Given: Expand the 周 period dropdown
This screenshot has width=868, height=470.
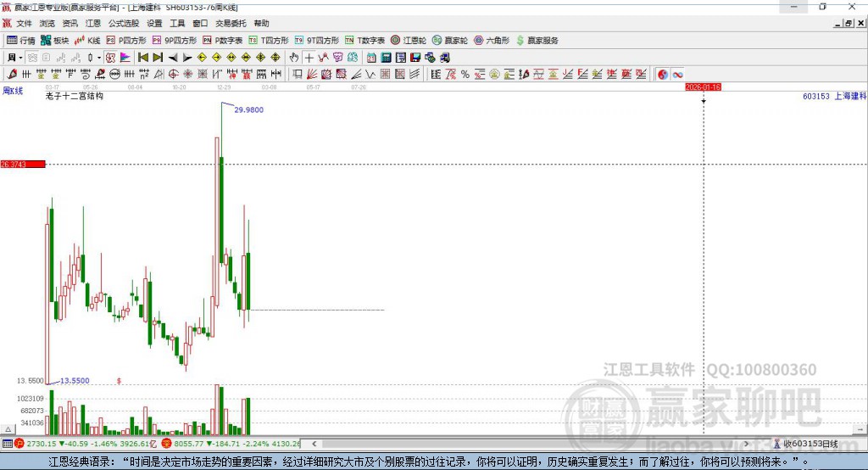Looking at the screenshot, I should tap(20, 58).
